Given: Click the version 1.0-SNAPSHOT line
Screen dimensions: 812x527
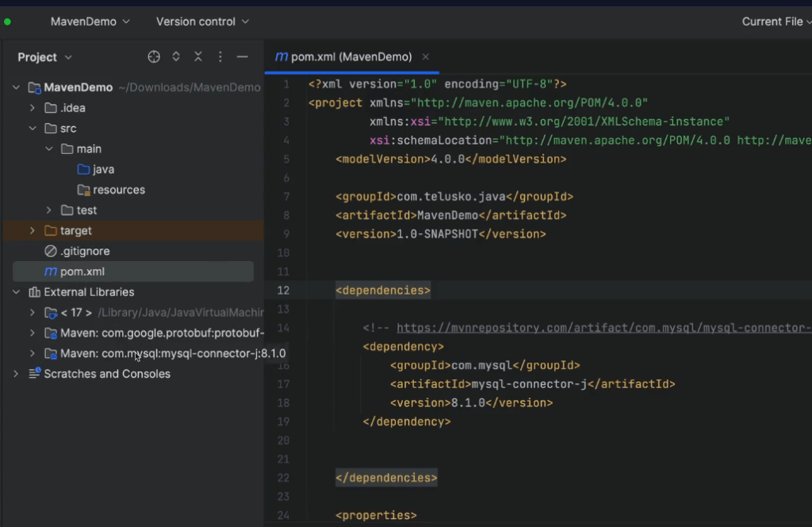Looking at the screenshot, I should point(441,233).
